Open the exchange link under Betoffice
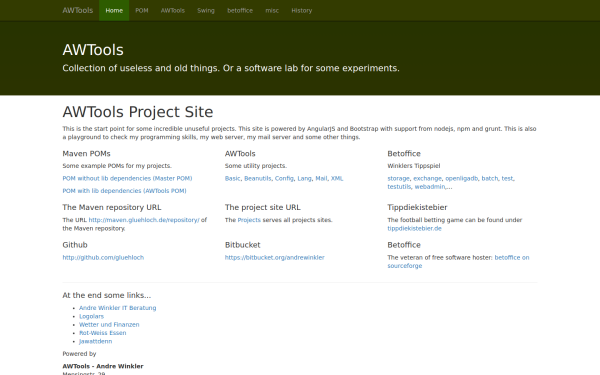Screen dimensions: 600x375 point(427,178)
